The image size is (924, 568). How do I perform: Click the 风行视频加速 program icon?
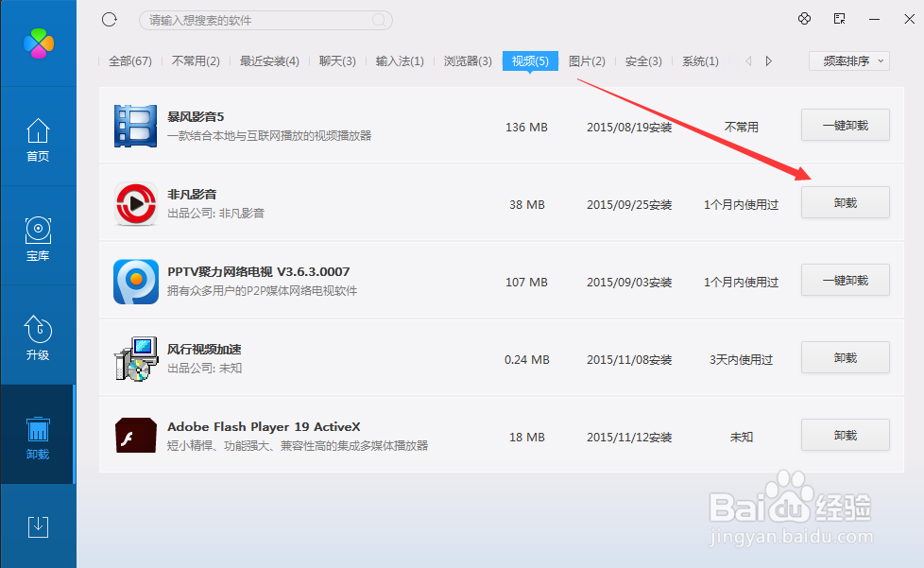click(135, 357)
